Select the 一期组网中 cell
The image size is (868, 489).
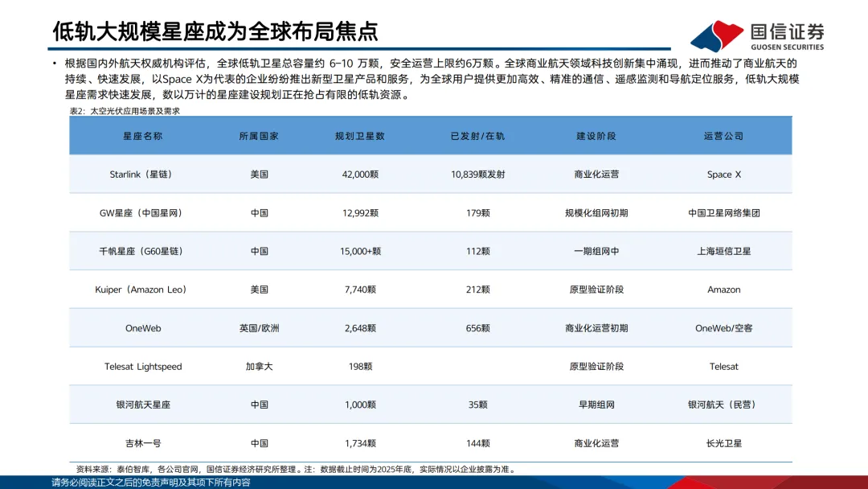(x=596, y=252)
